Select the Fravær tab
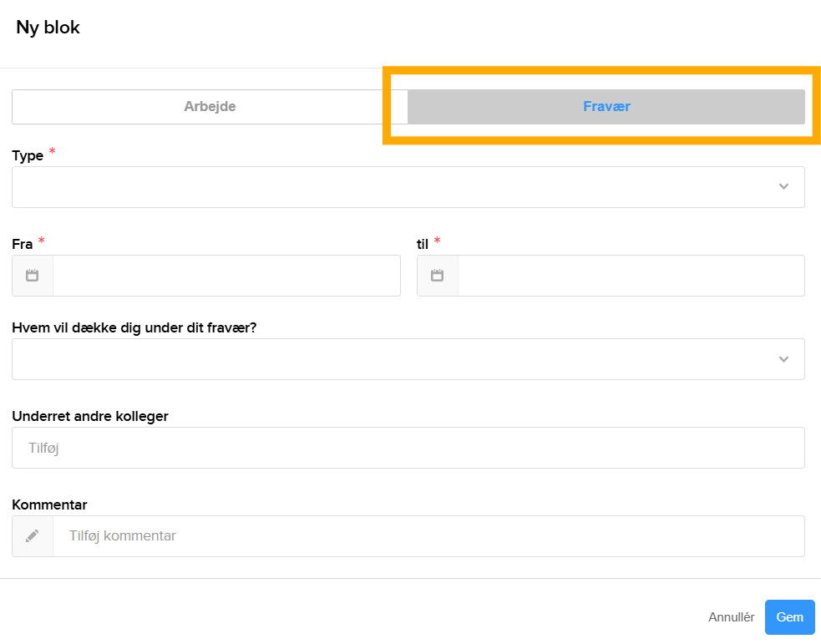Viewport: 821px width, 644px height. coord(606,107)
